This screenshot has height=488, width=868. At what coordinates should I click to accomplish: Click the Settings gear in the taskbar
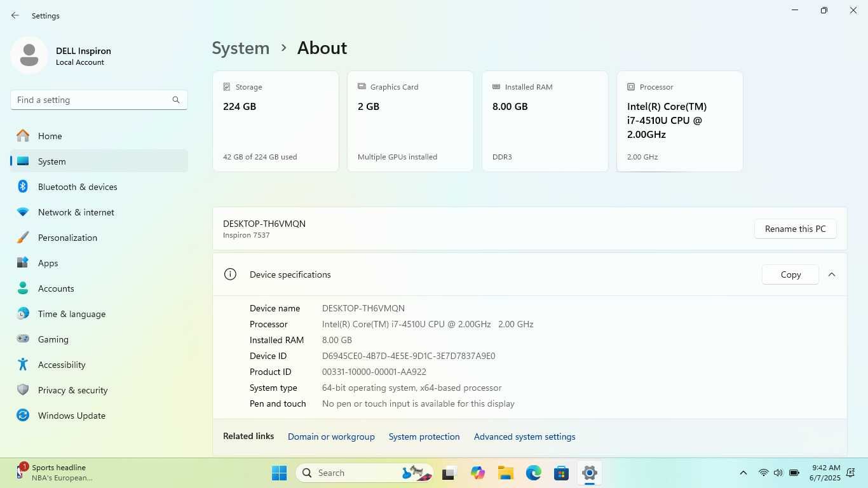point(589,473)
